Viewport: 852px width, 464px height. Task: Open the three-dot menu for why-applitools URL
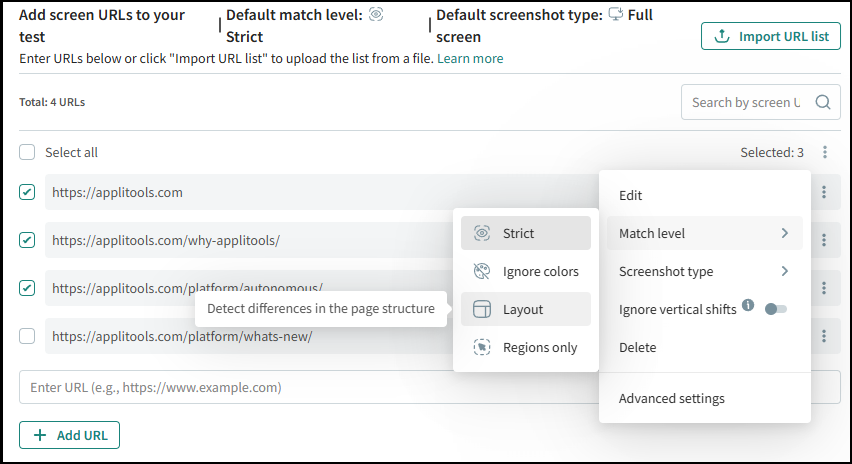(x=824, y=240)
